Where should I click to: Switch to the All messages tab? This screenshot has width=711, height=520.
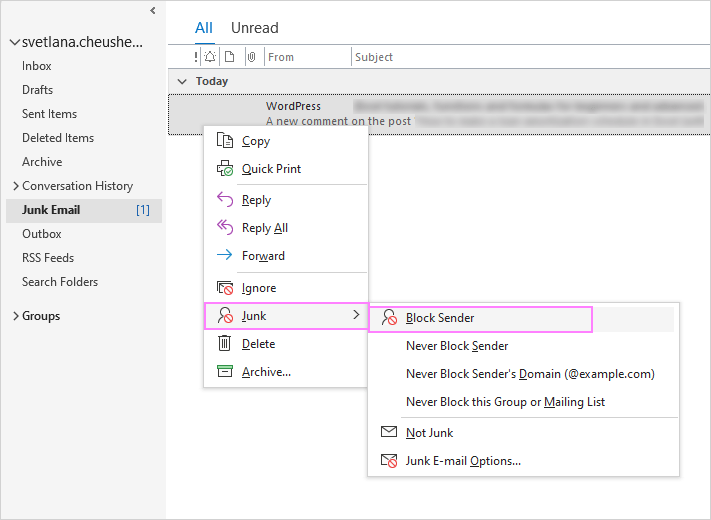[204, 28]
